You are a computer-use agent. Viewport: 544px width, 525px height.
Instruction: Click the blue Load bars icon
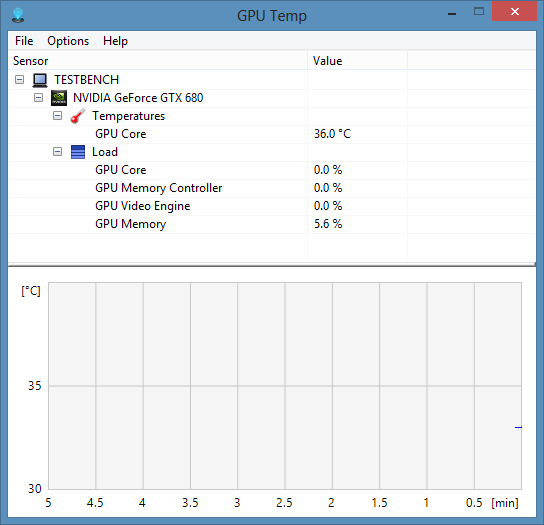pyautogui.click(x=78, y=152)
